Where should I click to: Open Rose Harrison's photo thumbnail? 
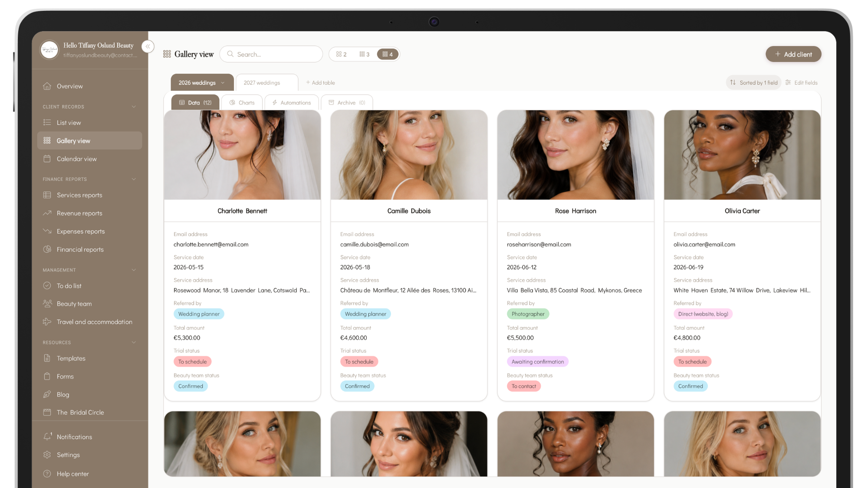[575, 155]
